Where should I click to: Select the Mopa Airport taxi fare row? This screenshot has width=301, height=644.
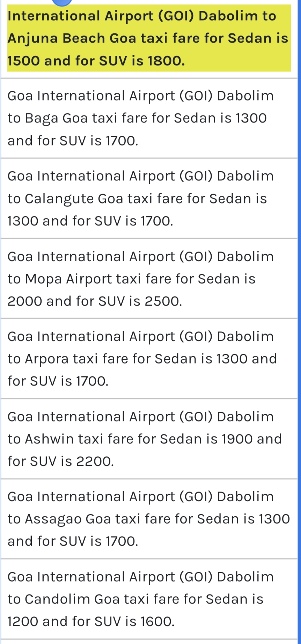[149, 279]
